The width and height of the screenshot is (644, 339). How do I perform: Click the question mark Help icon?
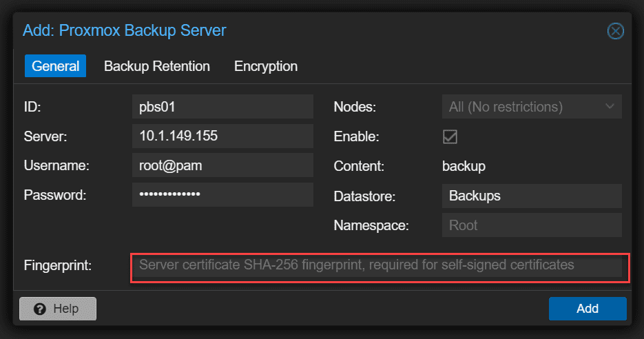39,309
